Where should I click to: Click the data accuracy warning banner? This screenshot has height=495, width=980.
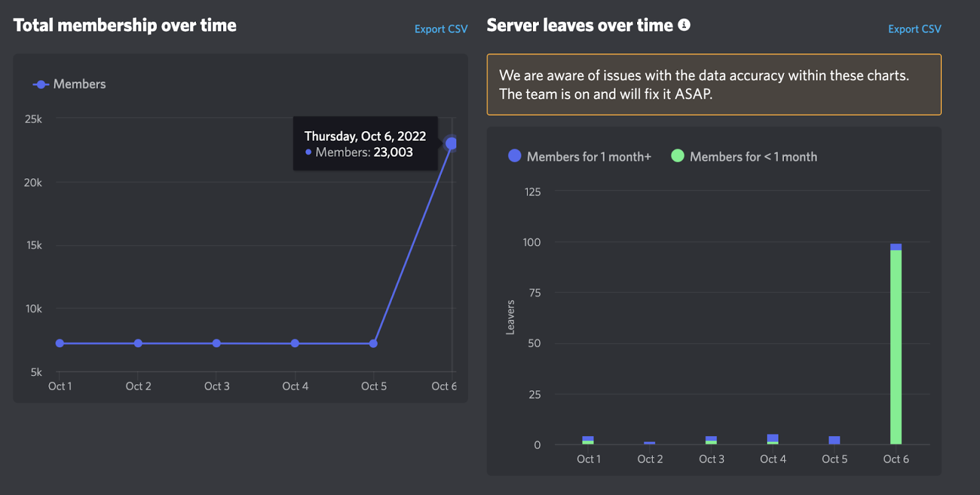point(714,85)
